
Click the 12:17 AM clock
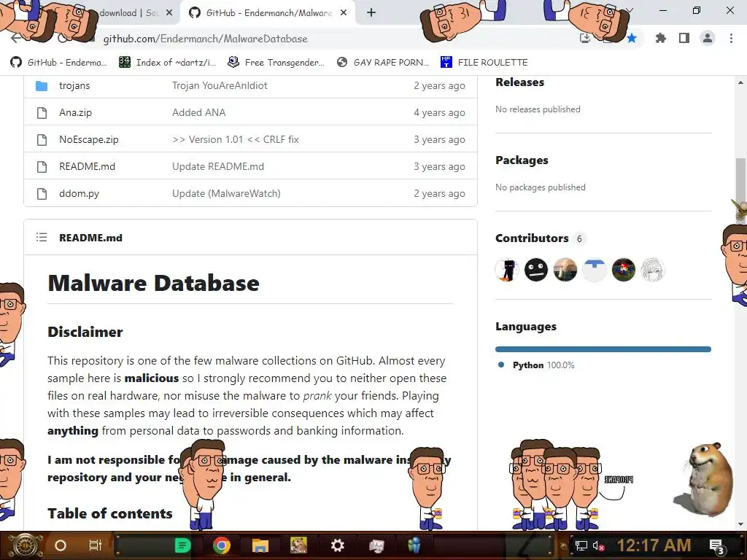(x=654, y=545)
